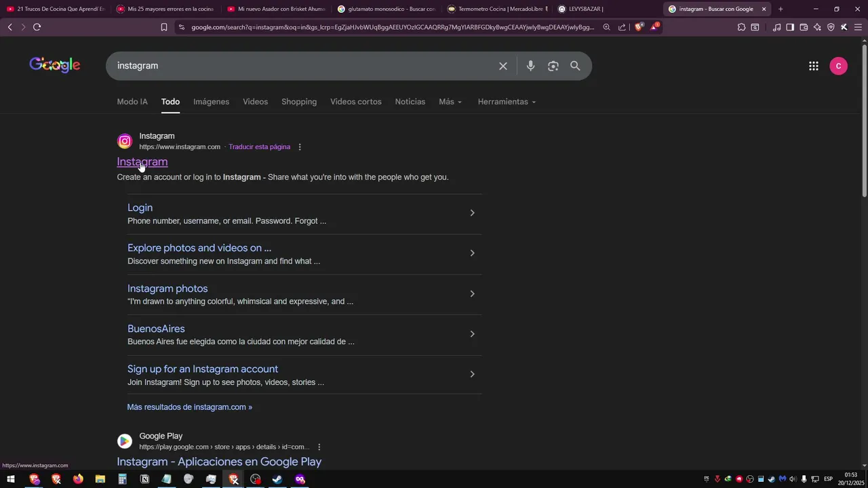Open Steam from the taskbar

click(277, 479)
